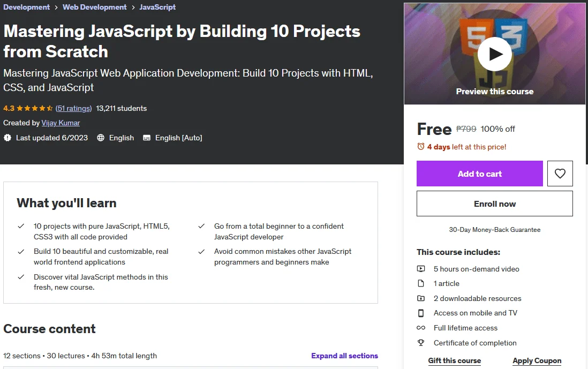Image resolution: width=588 pixels, height=369 pixels.
Task: Visit instructor Vijay Kumar's profile
Action: [x=61, y=123]
